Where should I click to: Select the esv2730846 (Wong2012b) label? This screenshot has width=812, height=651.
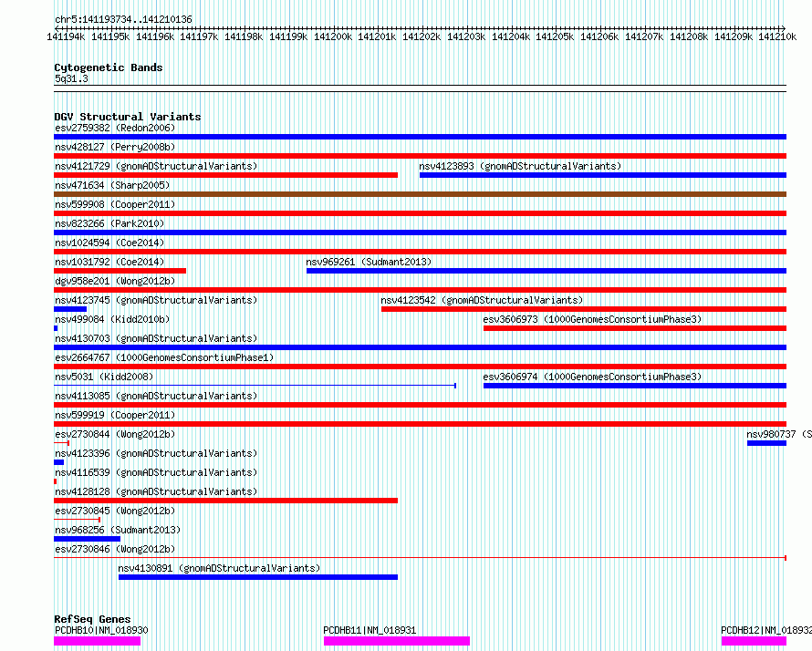click(x=115, y=549)
